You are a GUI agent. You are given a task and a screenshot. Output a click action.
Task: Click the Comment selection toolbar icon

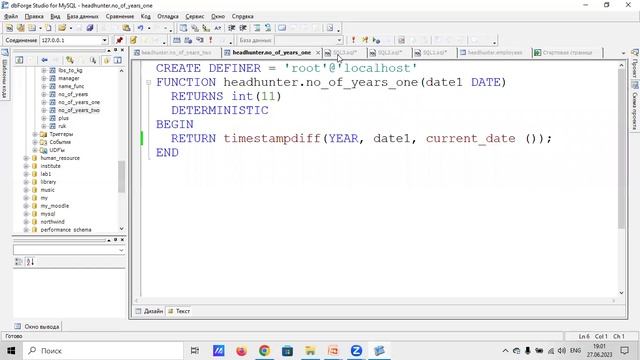257,28
